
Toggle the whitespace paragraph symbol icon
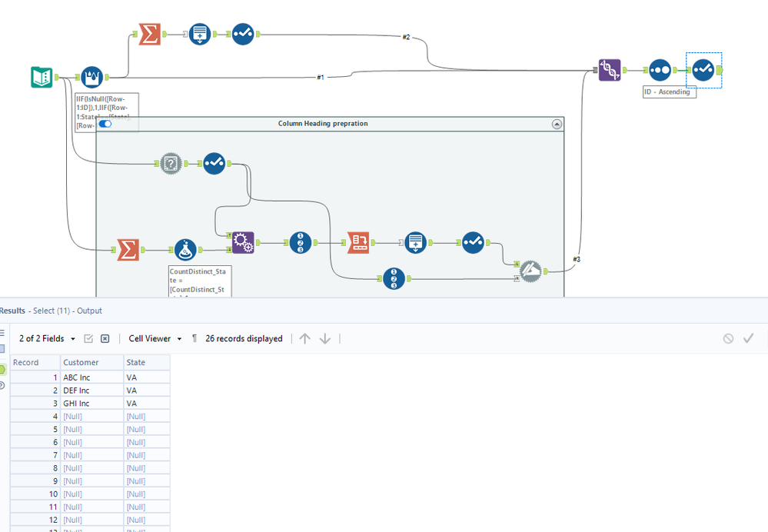(x=194, y=338)
